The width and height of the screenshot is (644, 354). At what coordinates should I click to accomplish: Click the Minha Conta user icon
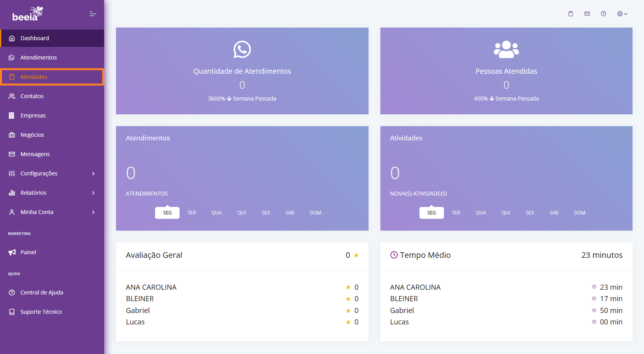[12, 212]
